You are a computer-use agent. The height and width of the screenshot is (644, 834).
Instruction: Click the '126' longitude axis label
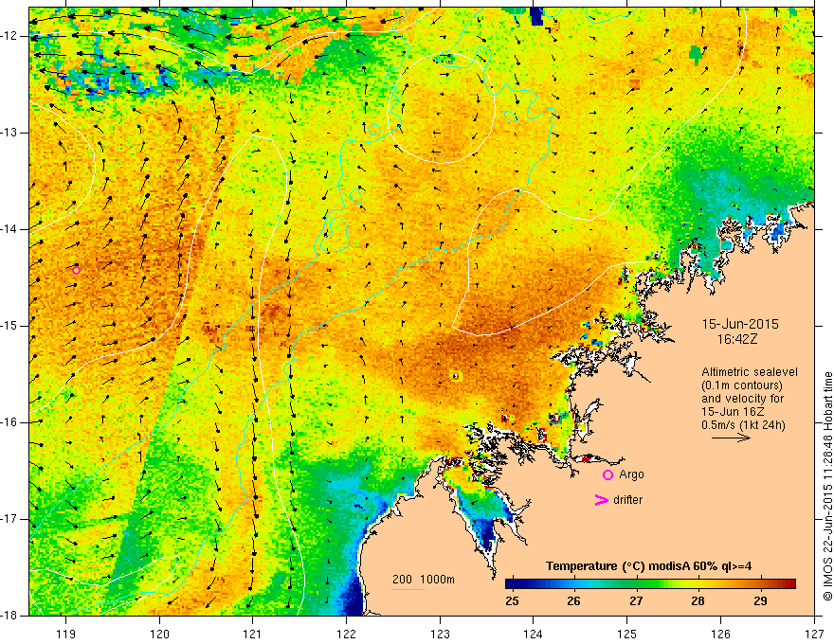[x=720, y=634]
